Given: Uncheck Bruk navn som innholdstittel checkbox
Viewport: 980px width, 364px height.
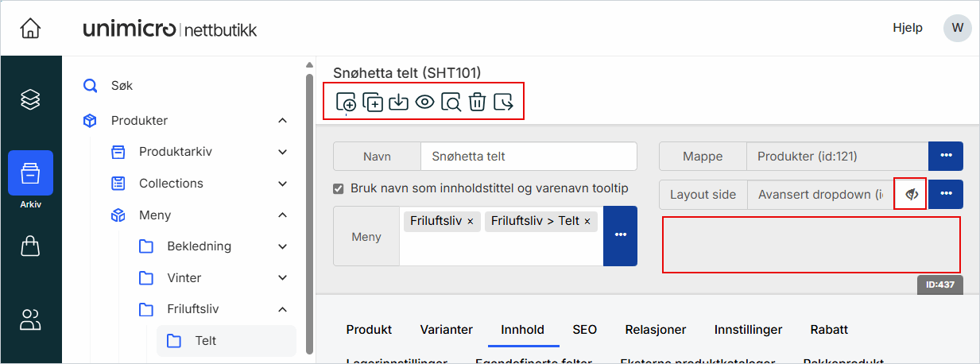Looking at the screenshot, I should (339, 188).
